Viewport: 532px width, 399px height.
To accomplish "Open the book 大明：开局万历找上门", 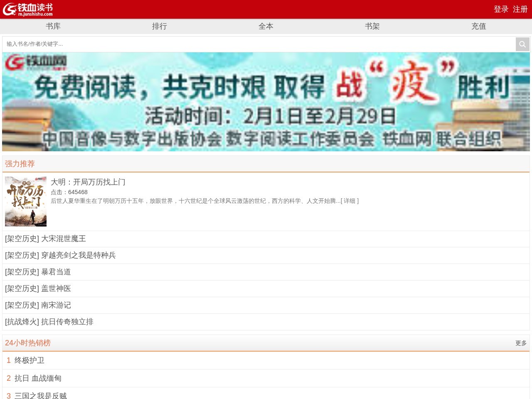I will click(89, 182).
